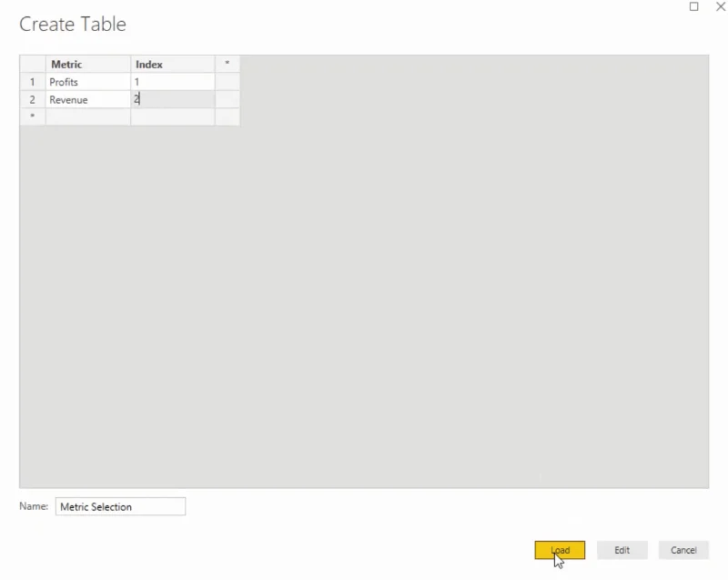Click the Load button
The height and width of the screenshot is (580, 728).
coord(560,550)
